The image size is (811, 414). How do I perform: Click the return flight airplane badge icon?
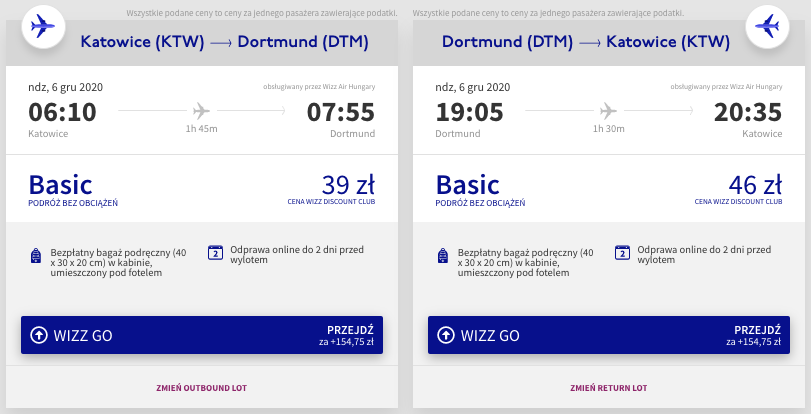768,25
